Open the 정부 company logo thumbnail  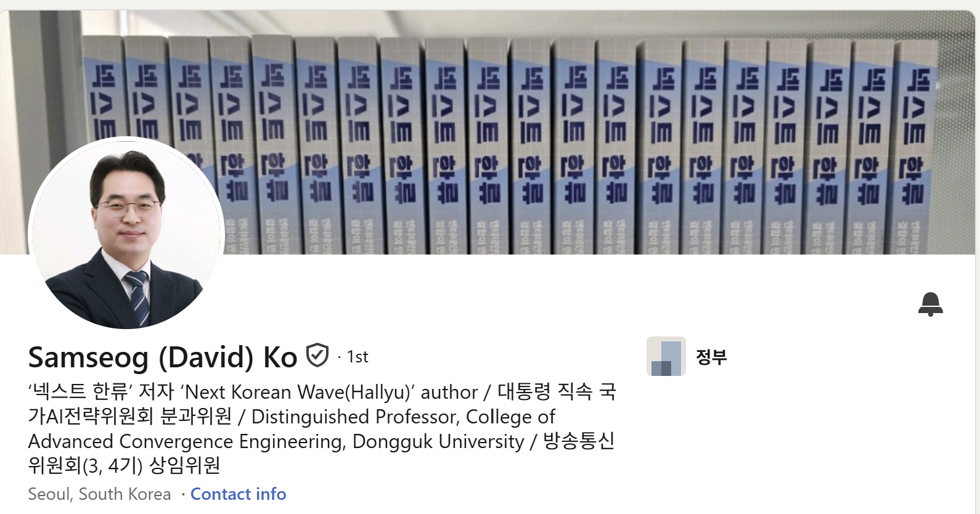(666, 356)
